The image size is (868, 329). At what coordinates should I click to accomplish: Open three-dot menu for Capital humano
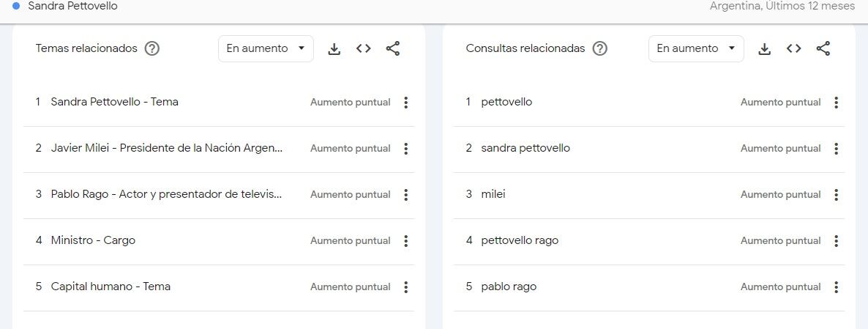click(x=405, y=287)
